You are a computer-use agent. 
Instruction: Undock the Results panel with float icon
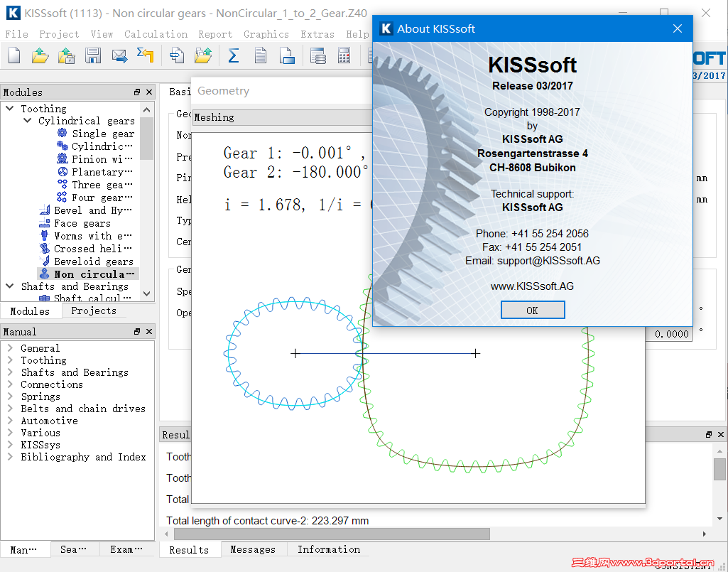point(709,434)
